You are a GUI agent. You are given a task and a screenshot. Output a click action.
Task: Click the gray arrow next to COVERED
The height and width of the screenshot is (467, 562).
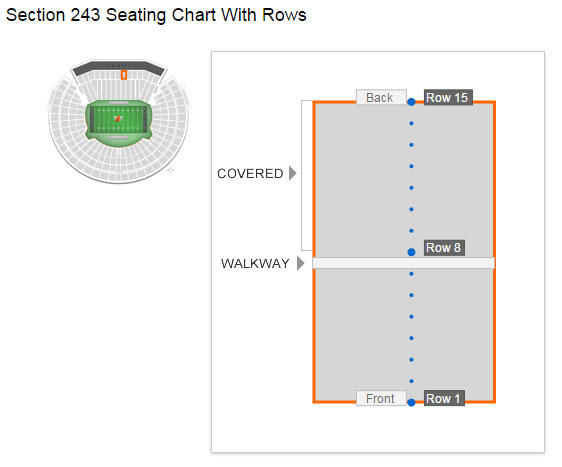point(293,173)
